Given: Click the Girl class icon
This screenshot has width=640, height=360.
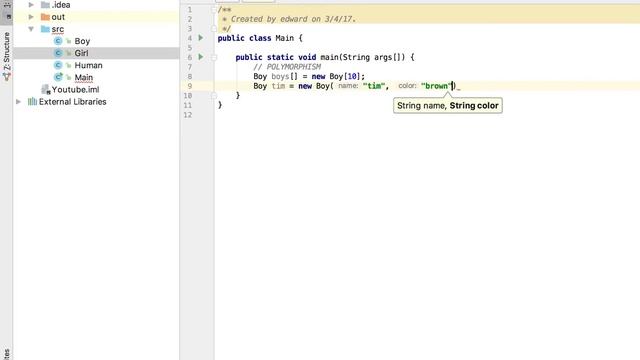Looking at the screenshot, I should [x=58, y=53].
